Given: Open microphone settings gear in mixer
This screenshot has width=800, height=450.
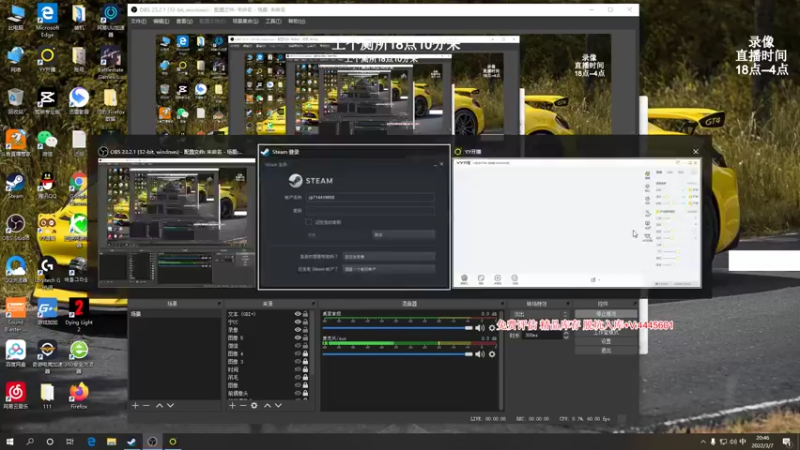Looking at the screenshot, I should point(492,354).
